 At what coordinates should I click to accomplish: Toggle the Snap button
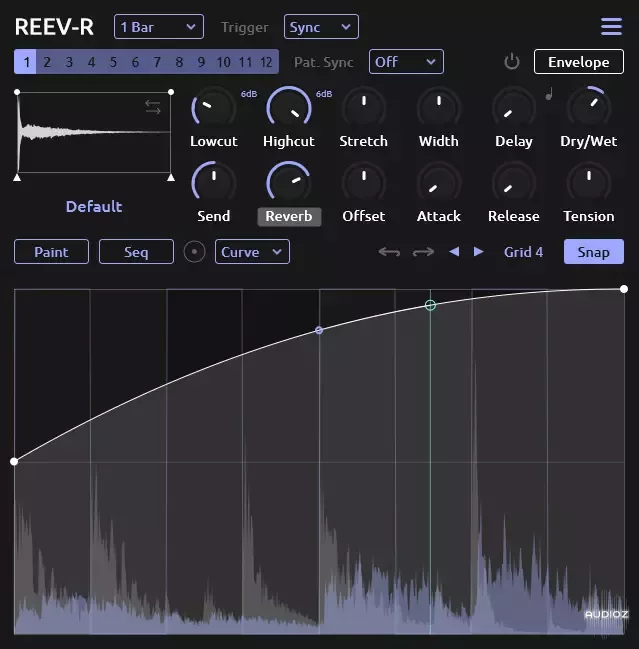point(593,252)
